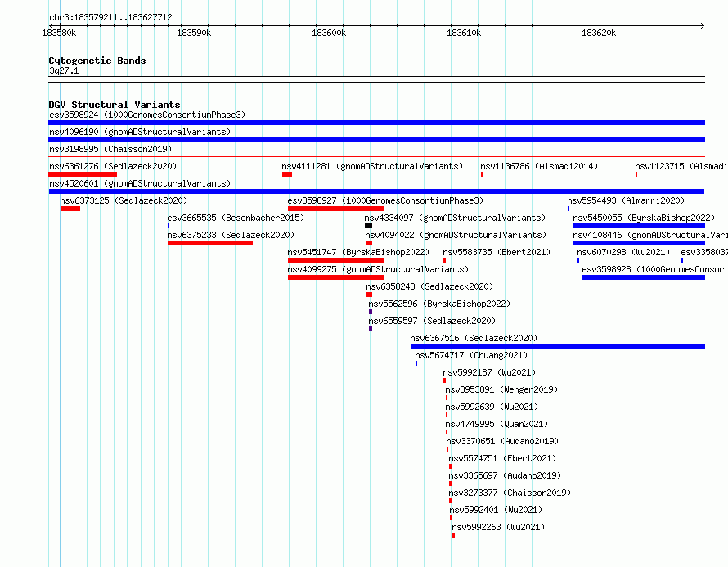Select the nsv1123715 Alsmadi variant label
The height and width of the screenshot is (567, 728).
point(681,166)
